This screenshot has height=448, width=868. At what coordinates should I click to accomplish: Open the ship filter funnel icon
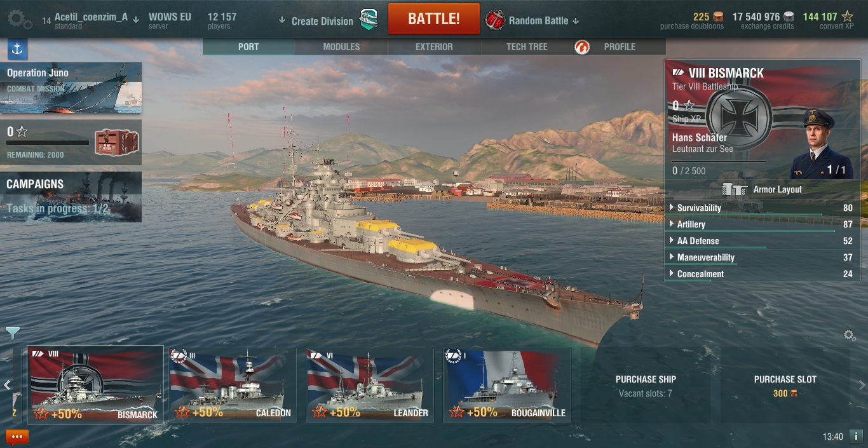(13, 333)
